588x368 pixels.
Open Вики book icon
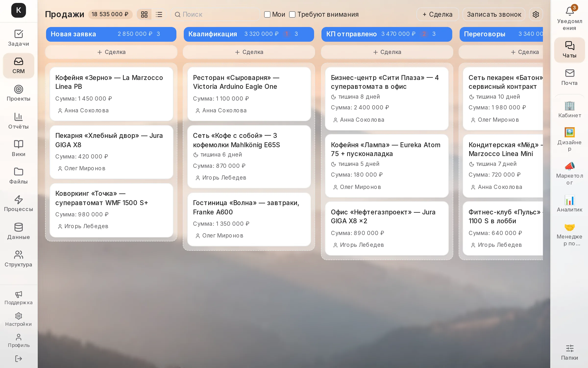click(x=19, y=148)
